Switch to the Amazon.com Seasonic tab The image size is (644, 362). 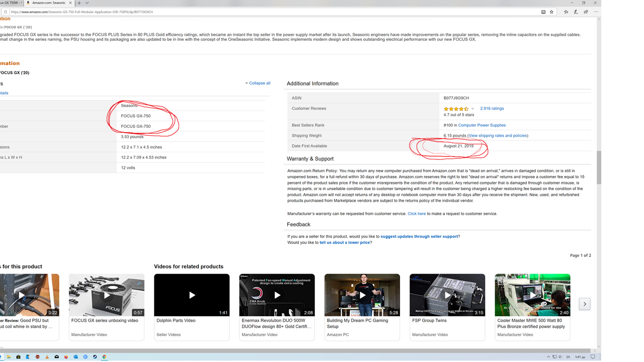pyautogui.click(x=48, y=3)
